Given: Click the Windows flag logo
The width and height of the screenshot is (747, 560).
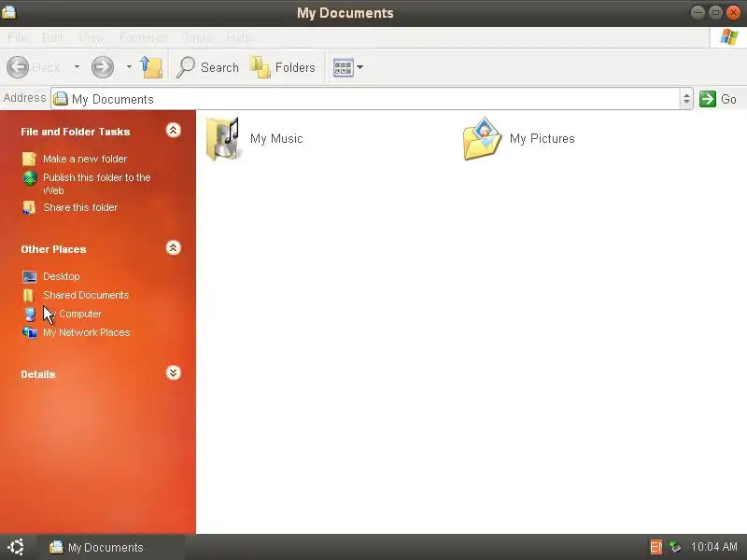Looking at the screenshot, I should [729, 37].
